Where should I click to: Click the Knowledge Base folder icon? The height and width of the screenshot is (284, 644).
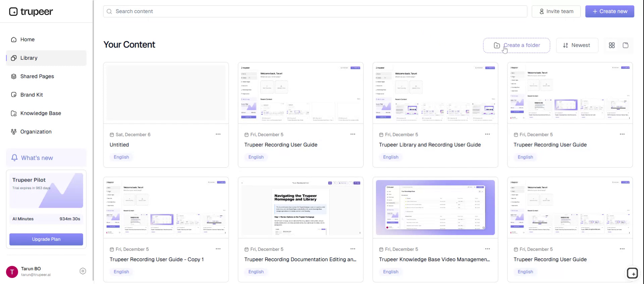(14, 113)
